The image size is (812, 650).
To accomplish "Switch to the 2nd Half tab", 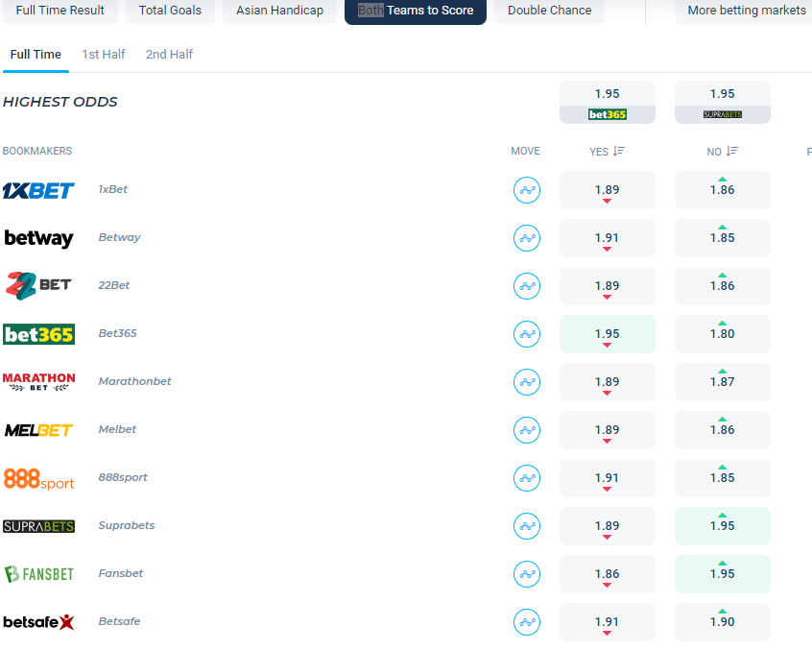I will tap(169, 55).
